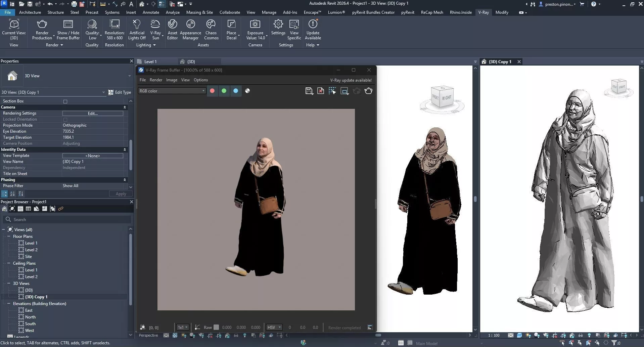Click the Apply button in Properties
The image size is (644, 347).
click(121, 194)
